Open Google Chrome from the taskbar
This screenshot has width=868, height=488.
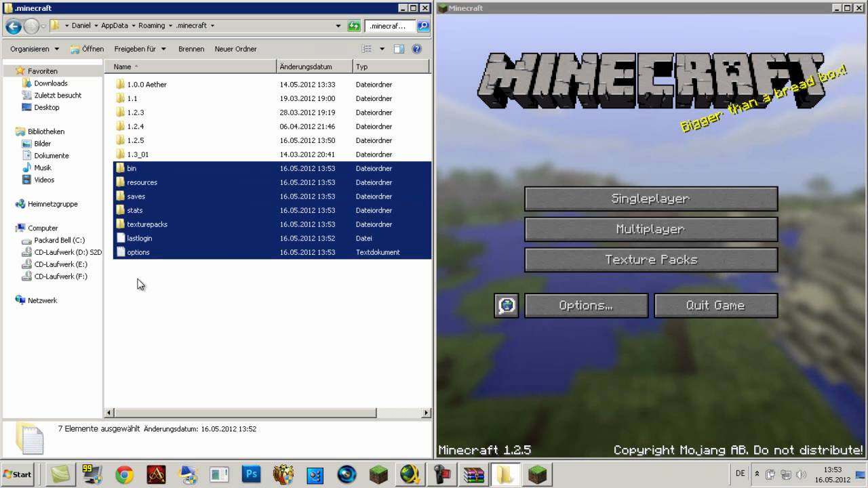[x=124, y=474]
